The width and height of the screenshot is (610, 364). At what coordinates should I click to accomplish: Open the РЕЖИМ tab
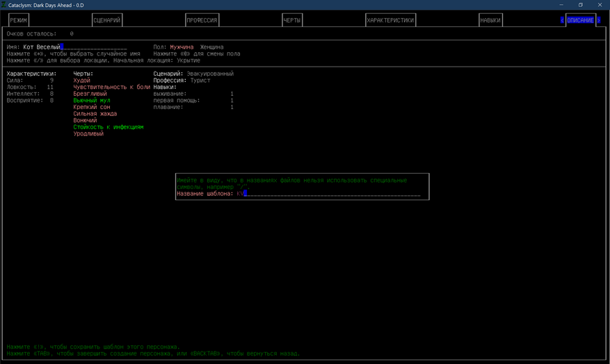pos(18,20)
